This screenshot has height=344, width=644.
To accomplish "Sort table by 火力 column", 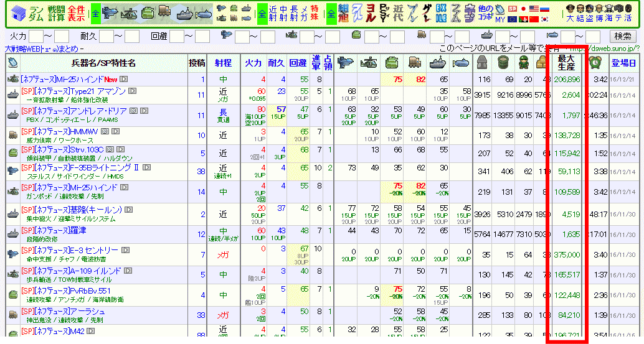I will coord(253,63).
